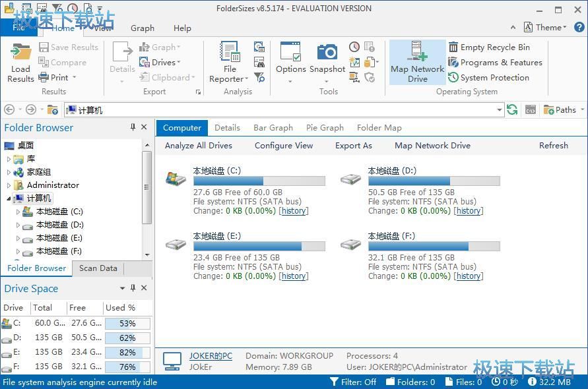Pin the Folder Browser panel
The width and height of the screenshot is (588, 389).
[133, 127]
